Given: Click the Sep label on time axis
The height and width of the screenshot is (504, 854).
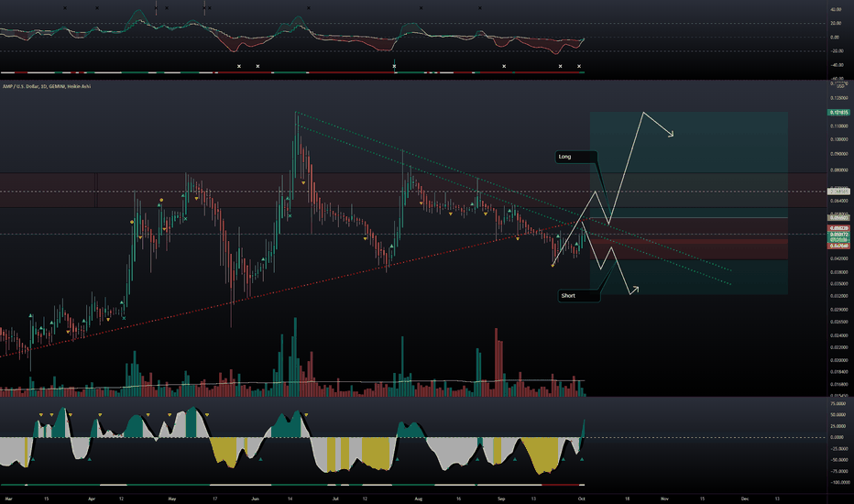Looking at the screenshot, I should (501, 499).
